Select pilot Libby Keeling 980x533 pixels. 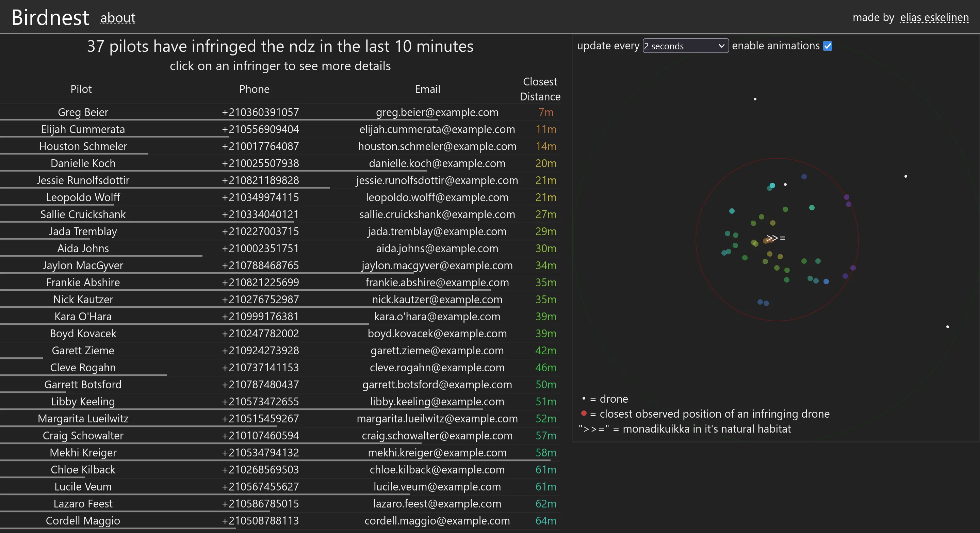pyautogui.click(x=83, y=401)
